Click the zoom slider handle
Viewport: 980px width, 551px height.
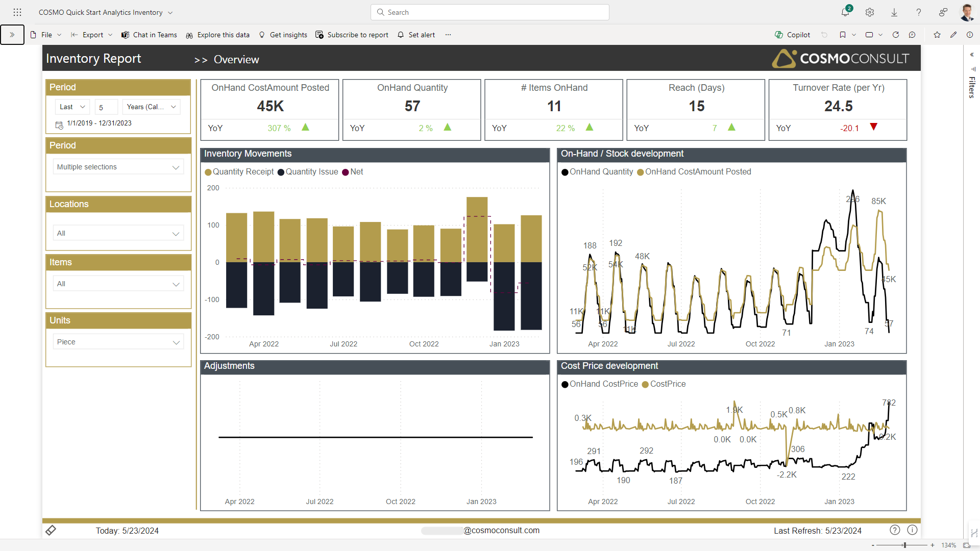coord(904,545)
